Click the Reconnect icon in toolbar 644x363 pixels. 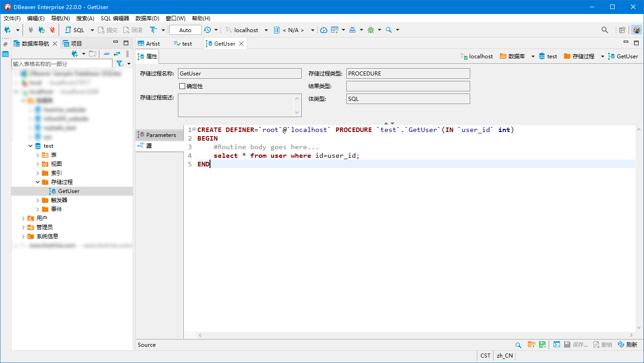pos(42,30)
